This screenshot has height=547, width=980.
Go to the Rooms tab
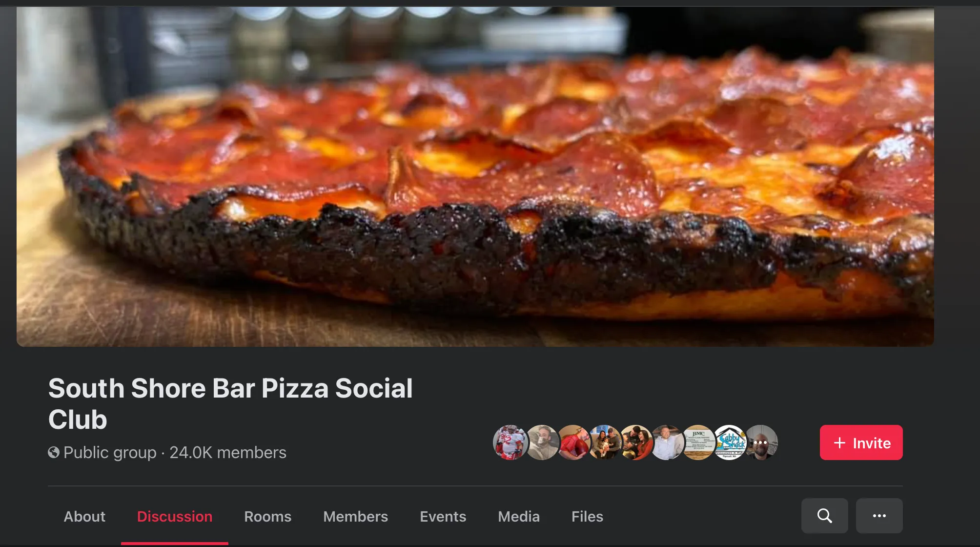[x=267, y=517]
